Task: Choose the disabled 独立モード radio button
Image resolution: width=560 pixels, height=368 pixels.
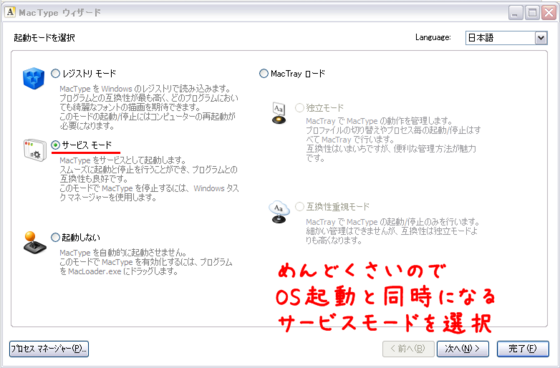Action: pyautogui.click(x=299, y=108)
